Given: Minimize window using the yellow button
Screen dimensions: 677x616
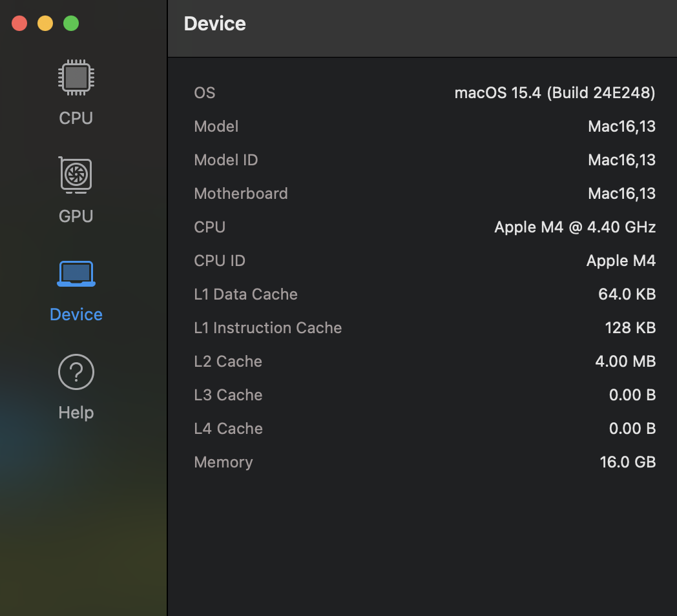Looking at the screenshot, I should pos(45,24).
